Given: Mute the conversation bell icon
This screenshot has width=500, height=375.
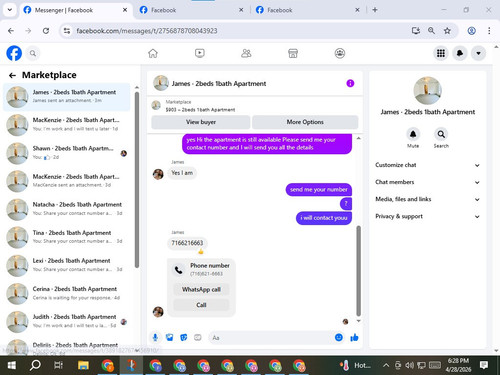Looking at the screenshot, I should tap(413, 134).
